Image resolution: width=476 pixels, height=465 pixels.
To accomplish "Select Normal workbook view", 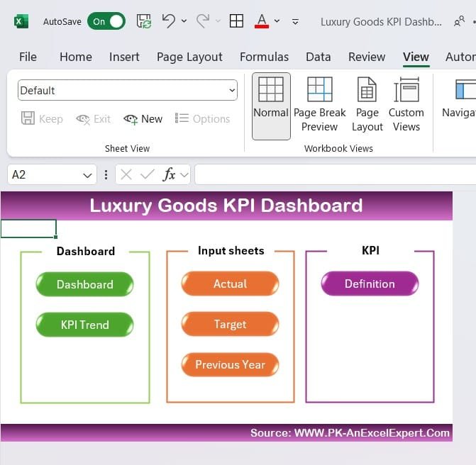I will 271,106.
